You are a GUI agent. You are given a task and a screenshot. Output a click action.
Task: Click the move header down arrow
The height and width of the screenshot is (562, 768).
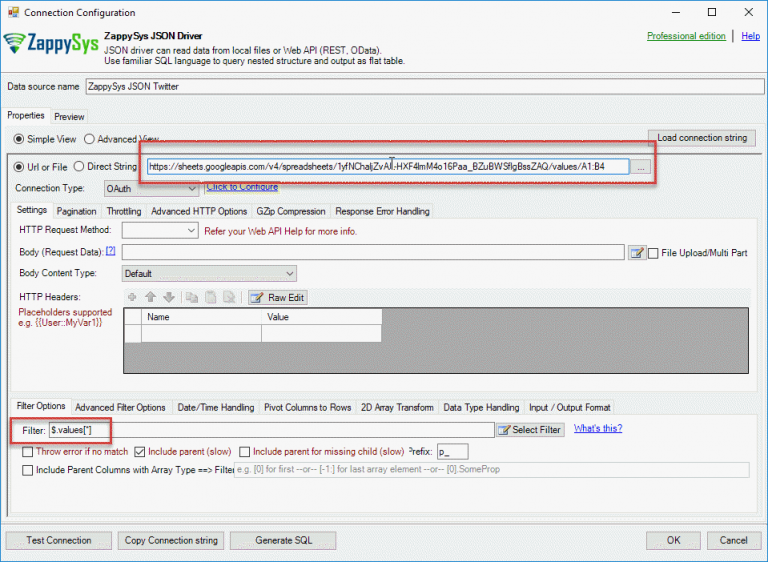point(169,297)
